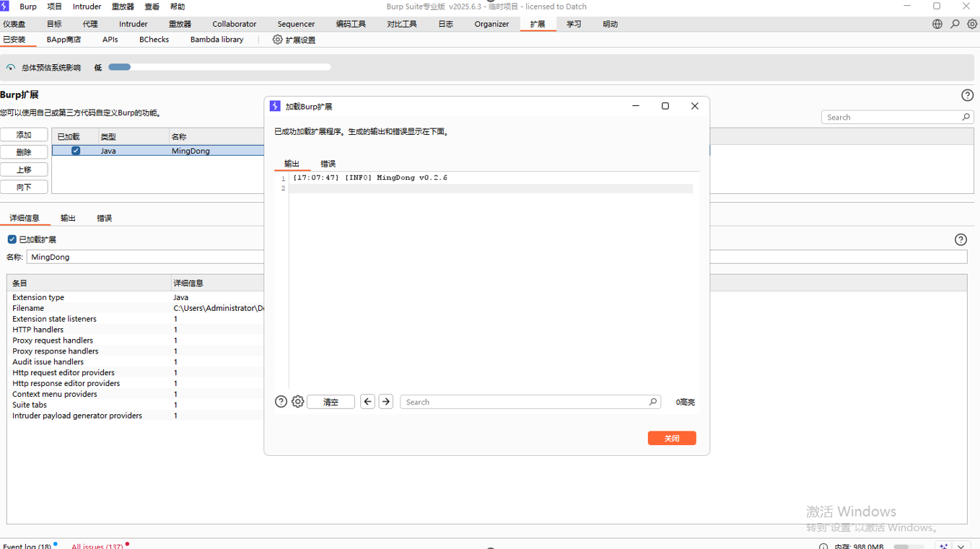
Task: Expand the chevron next to the sparkle icon
Action: tap(961, 546)
